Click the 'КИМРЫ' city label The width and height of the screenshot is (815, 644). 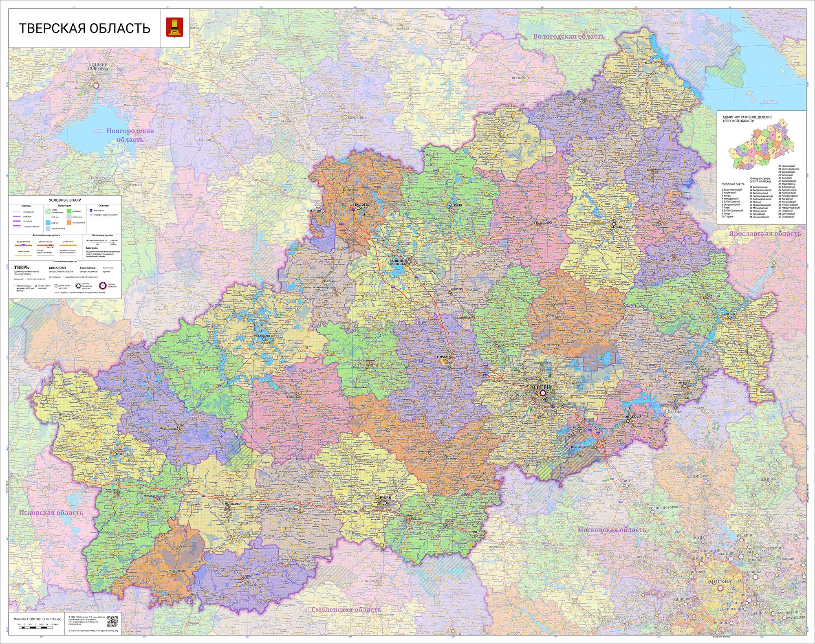coord(681,383)
